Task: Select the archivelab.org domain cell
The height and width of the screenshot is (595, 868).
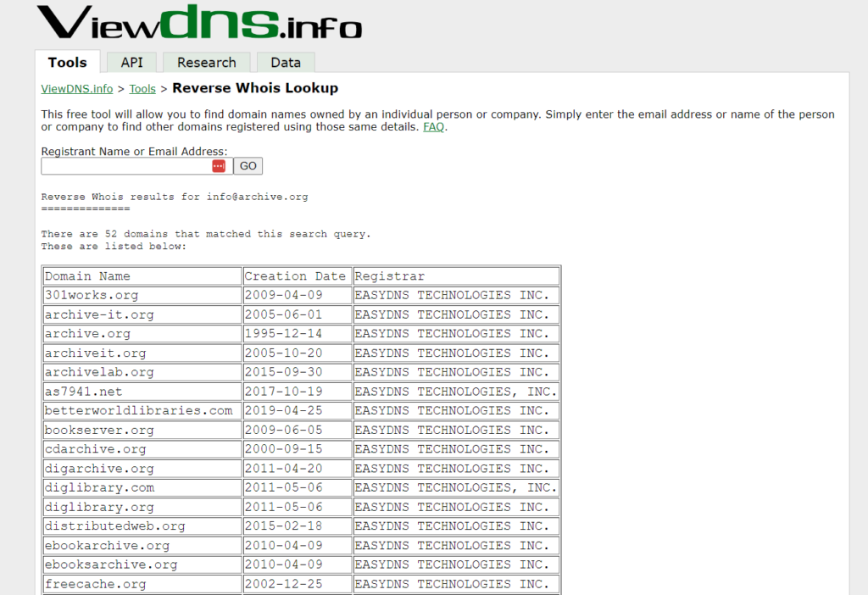Action: 142,372
